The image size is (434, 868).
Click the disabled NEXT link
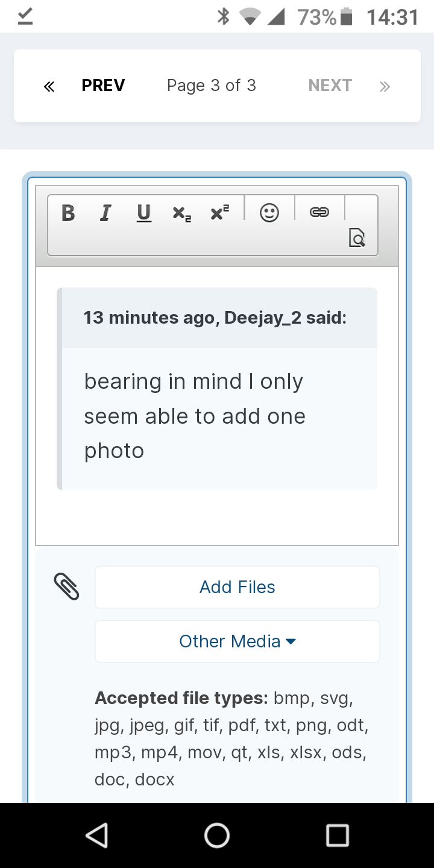pos(330,86)
